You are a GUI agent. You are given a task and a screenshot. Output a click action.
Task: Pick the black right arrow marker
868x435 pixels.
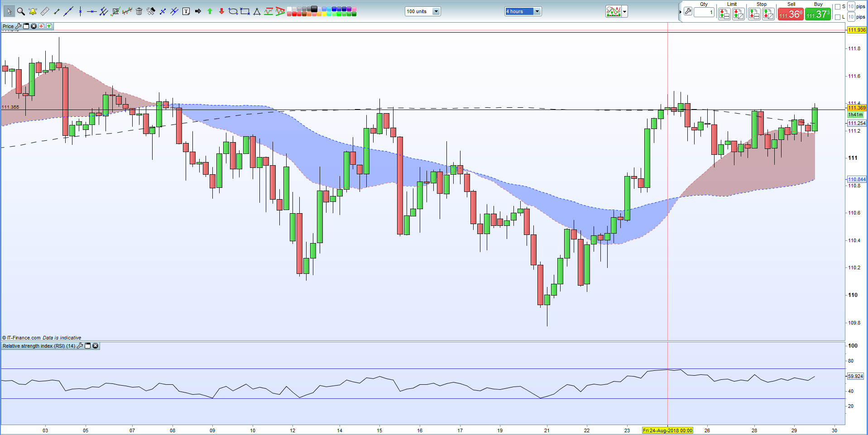point(198,11)
